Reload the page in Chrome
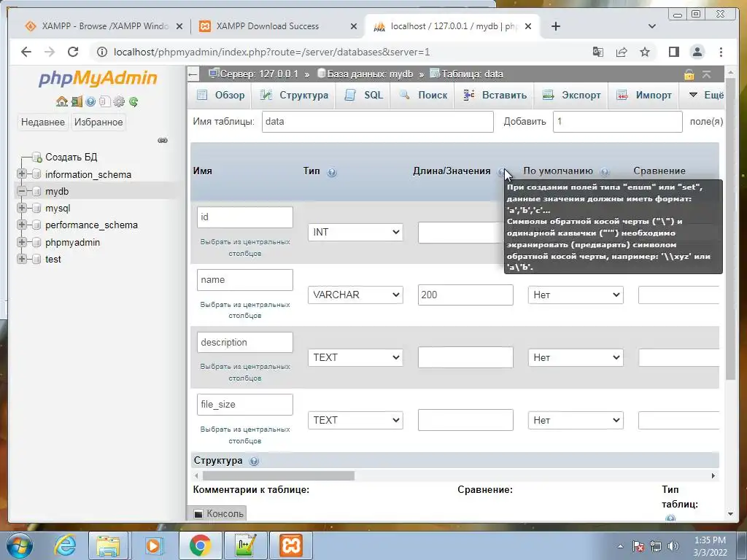 [73, 52]
